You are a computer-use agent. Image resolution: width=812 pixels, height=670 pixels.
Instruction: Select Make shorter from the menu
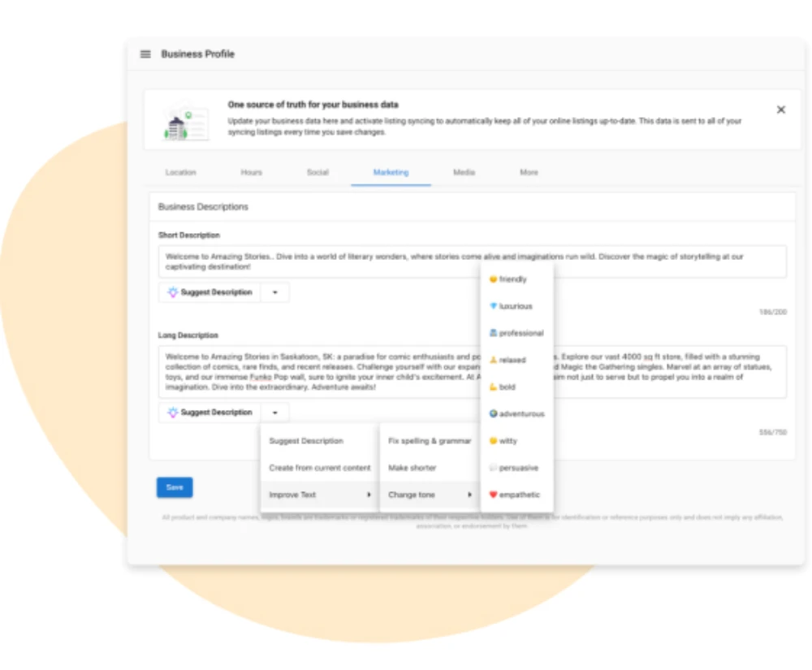point(412,468)
